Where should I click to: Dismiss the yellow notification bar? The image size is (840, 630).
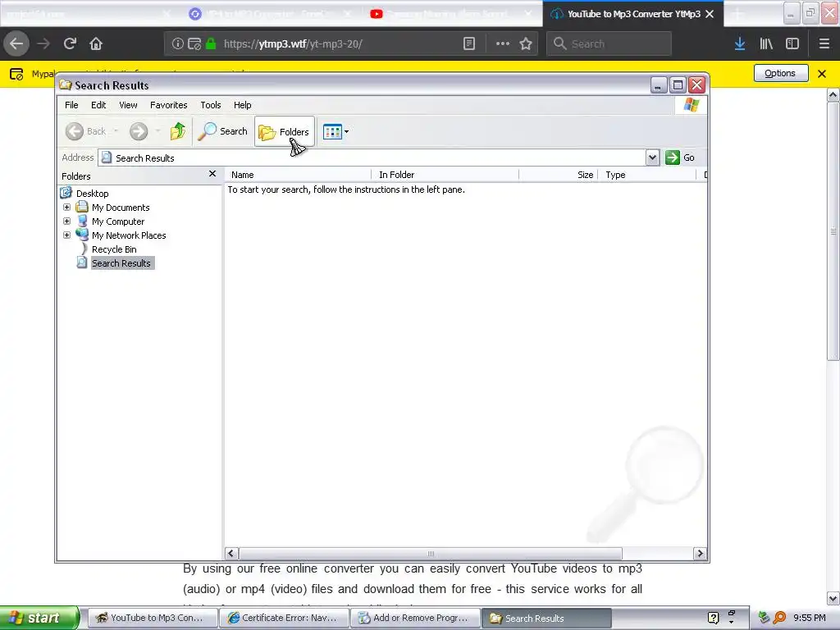(822, 73)
